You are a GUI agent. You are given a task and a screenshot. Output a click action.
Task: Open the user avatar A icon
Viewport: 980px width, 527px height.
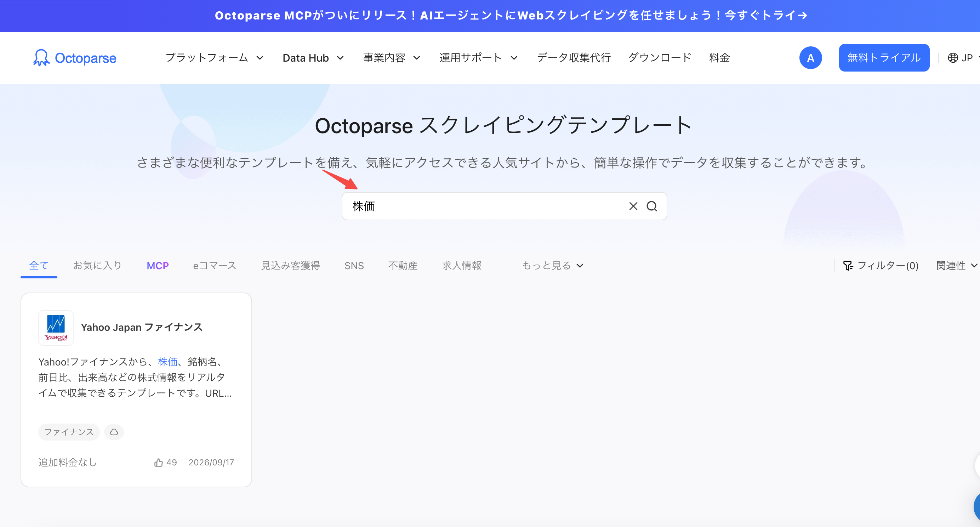click(x=810, y=58)
